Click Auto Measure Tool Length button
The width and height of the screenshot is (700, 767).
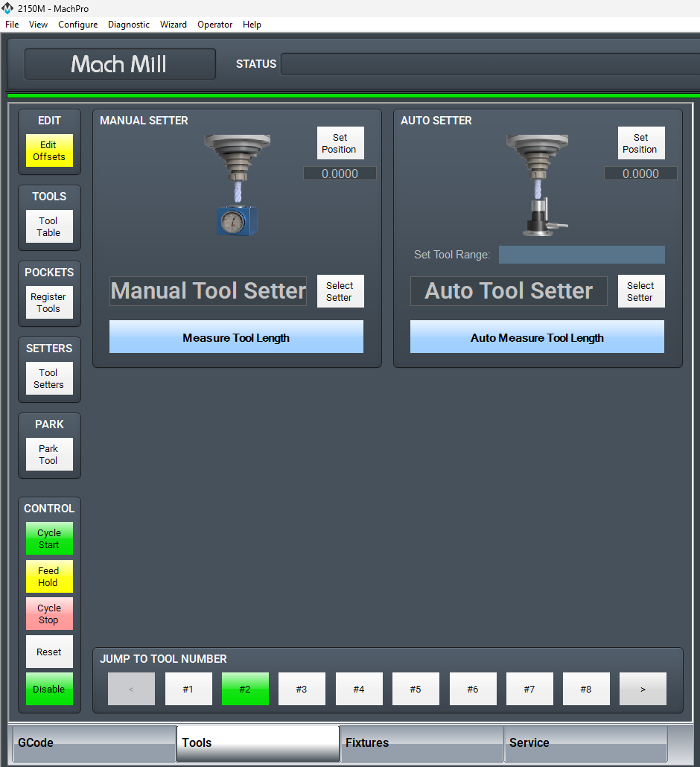coord(537,337)
